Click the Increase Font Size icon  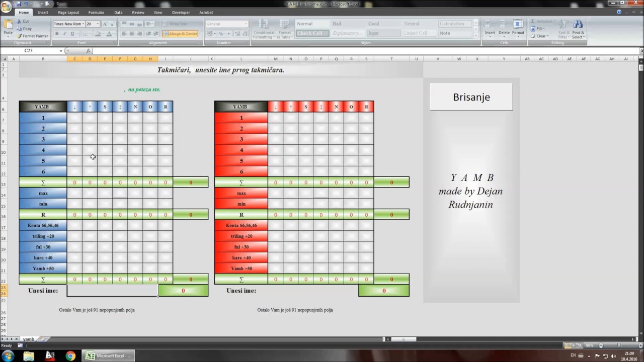(105, 24)
